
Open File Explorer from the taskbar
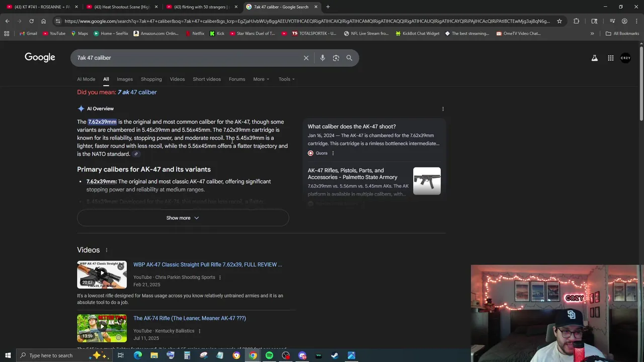pos(154,355)
